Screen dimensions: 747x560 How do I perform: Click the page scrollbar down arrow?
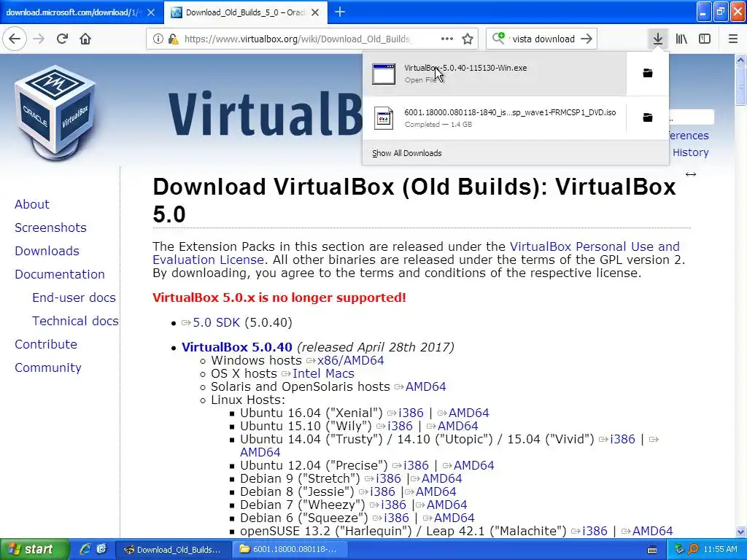point(741,532)
